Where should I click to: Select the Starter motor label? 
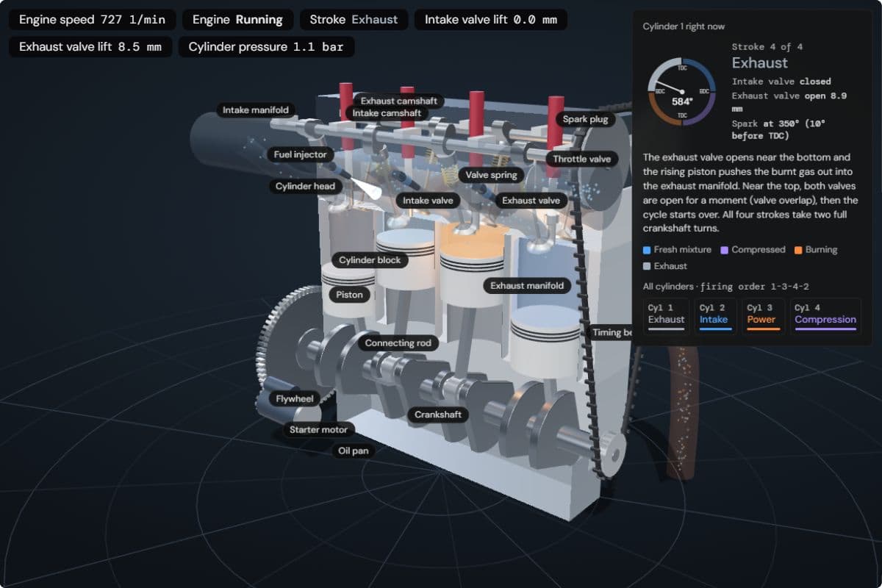point(318,429)
